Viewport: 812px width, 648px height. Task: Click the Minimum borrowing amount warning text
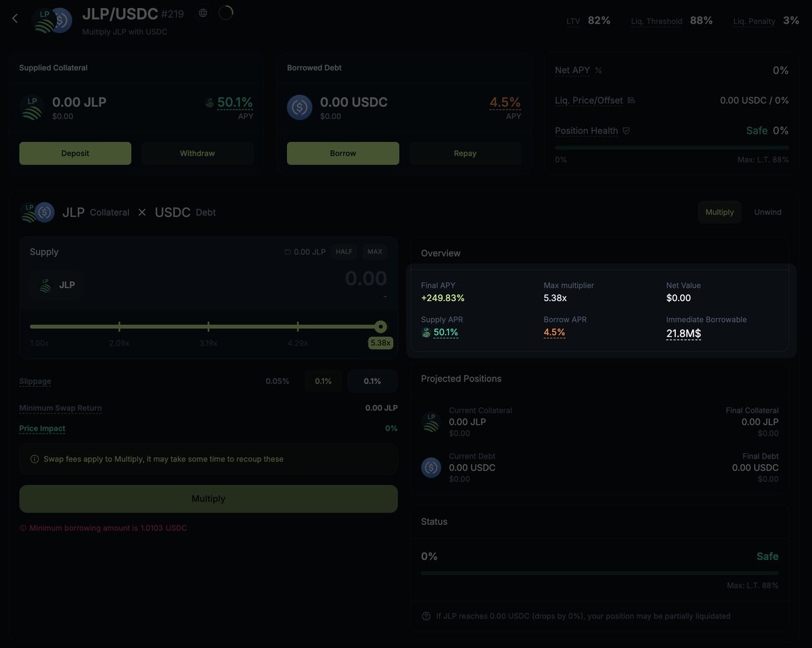108,528
